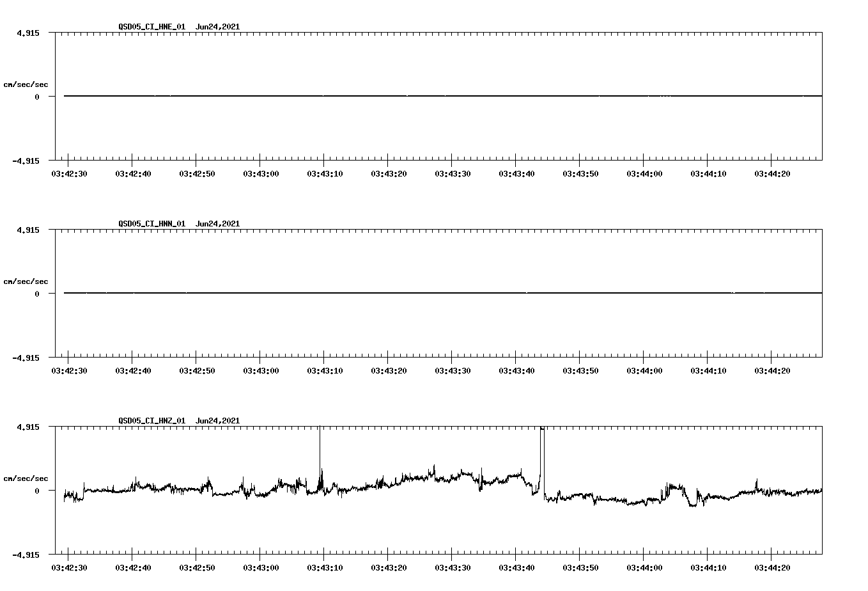Click 03:42:30 time label under HNE chart

click(69, 173)
